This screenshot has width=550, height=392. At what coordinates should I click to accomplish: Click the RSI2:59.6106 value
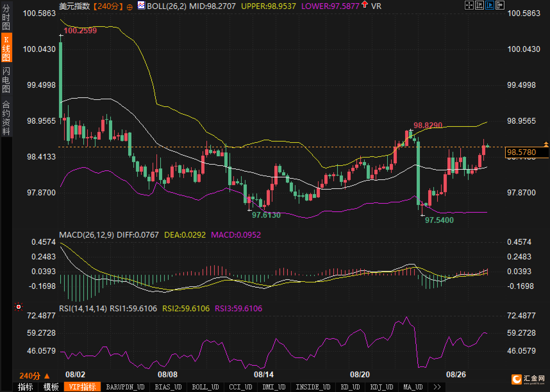[186, 308]
